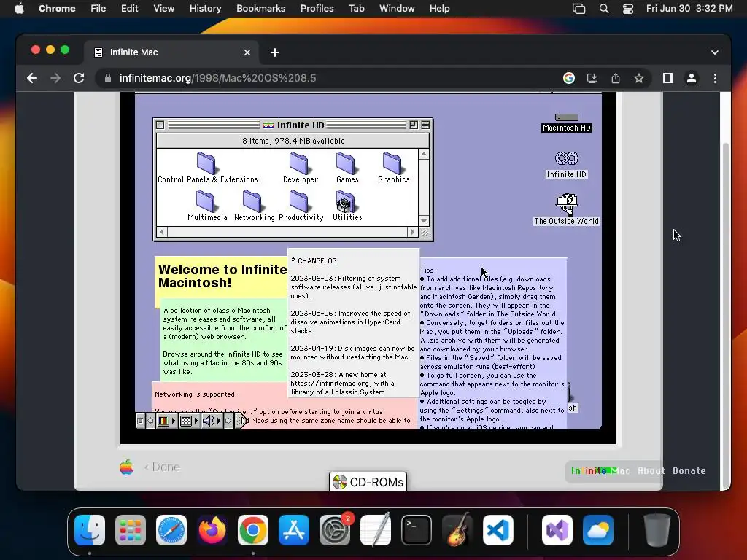Screen dimensions: 747x560
Task: Open the resolution module popup arrow
Action: (196, 421)
